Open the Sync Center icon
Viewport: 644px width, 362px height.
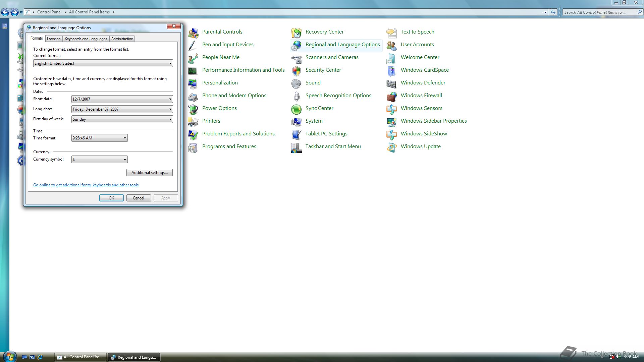tap(297, 109)
